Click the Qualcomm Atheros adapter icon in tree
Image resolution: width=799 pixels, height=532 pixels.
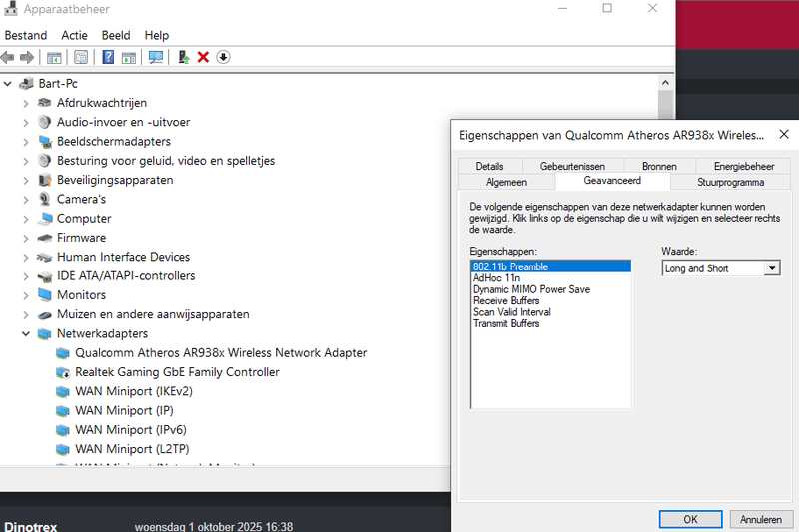click(63, 353)
